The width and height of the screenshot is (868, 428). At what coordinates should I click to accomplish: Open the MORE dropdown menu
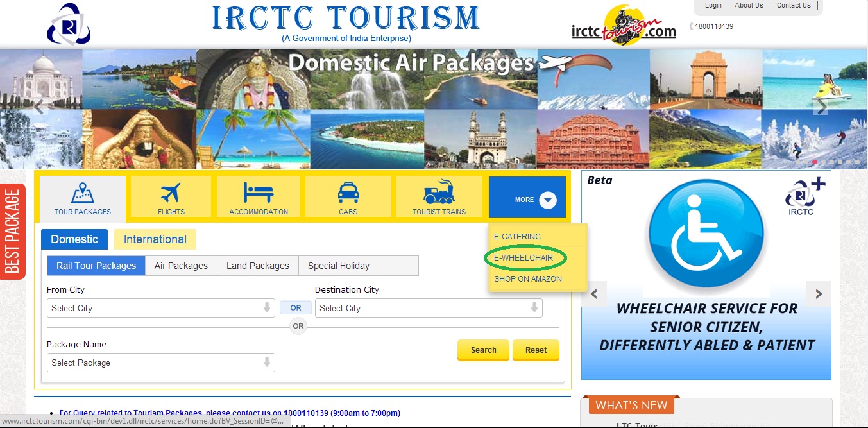coord(527,198)
